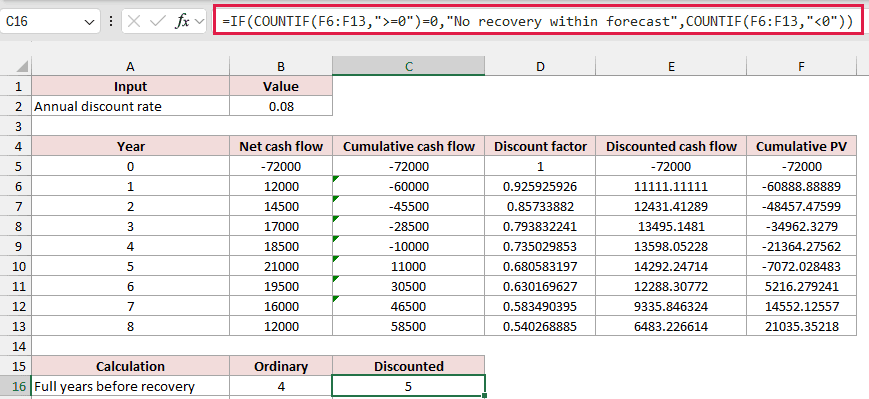869x399 pixels.
Task: Click the Ordinary header cell
Action: 281,366
